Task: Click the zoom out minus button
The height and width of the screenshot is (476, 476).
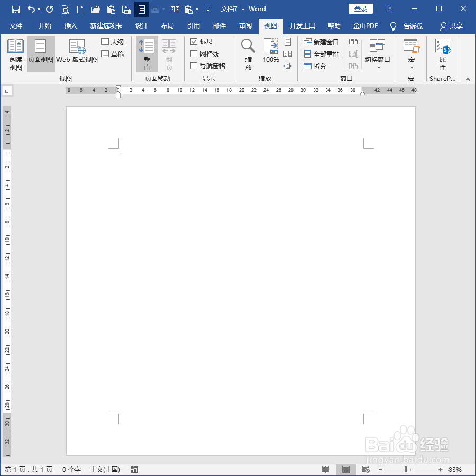Action: (380, 470)
